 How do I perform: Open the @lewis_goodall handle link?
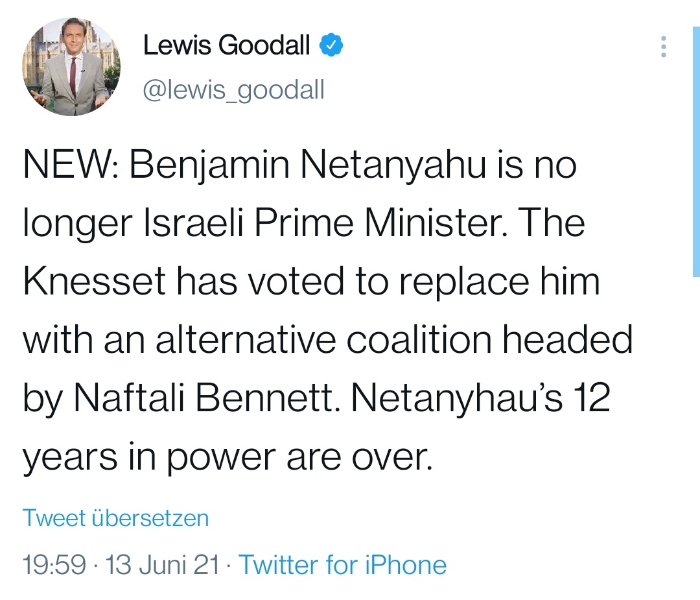click(233, 90)
